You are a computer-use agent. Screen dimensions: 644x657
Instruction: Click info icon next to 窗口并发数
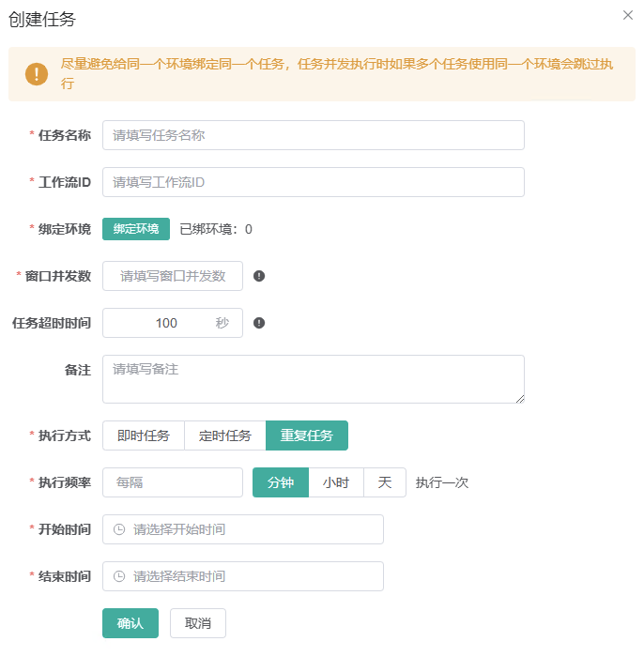[x=259, y=276]
